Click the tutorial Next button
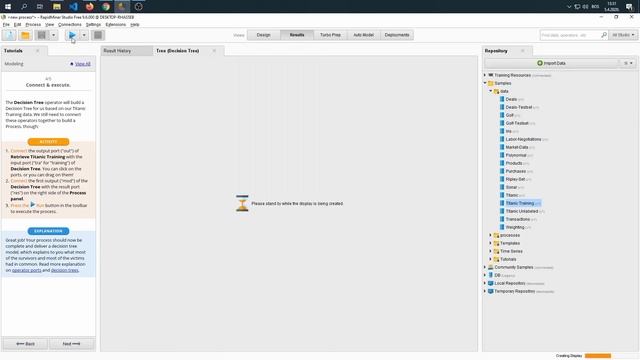 tap(71, 344)
